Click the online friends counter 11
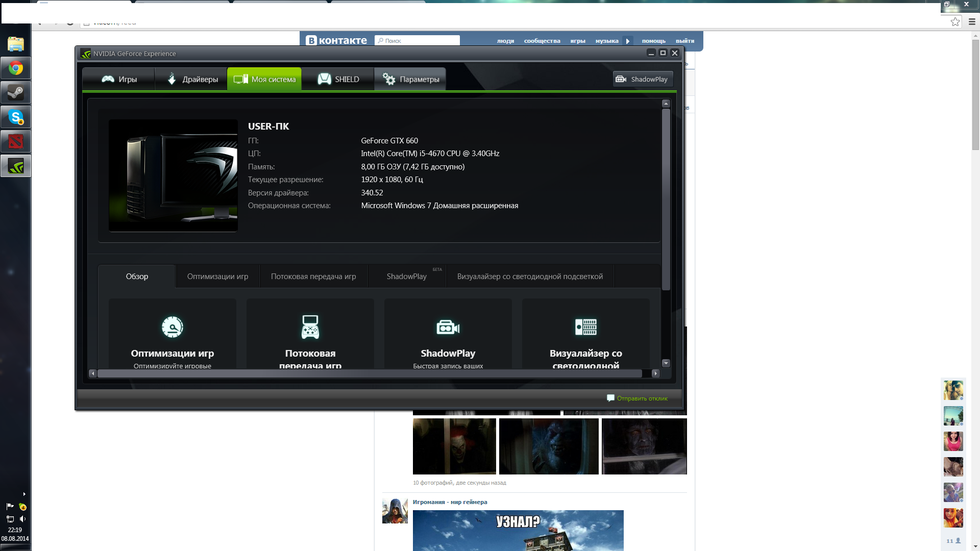 [x=953, y=541]
